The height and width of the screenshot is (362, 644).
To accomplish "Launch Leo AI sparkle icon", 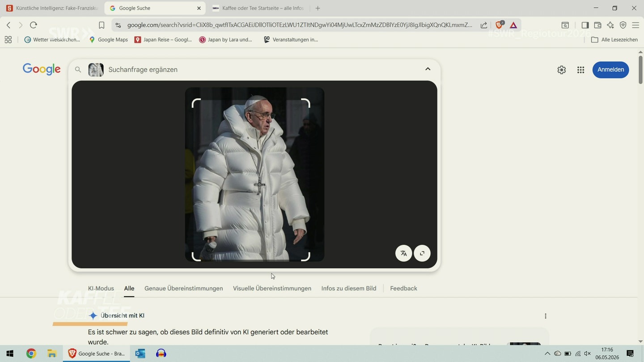I will [x=610, y=25].
